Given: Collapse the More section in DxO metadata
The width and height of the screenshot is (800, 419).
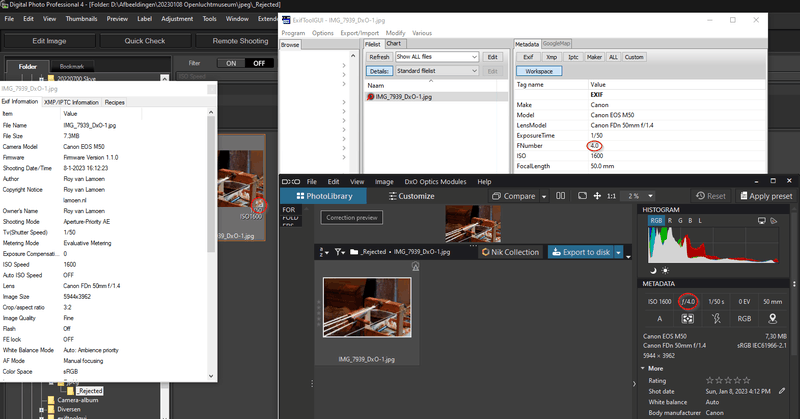Looking at the screenshot, I should tap(643, 368).
